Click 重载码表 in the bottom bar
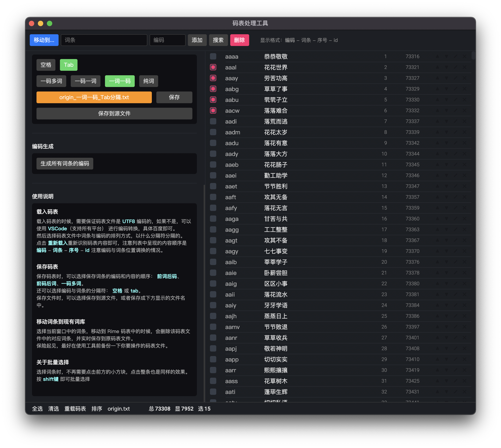Screen dimensions: 501x448 point(75,409)
